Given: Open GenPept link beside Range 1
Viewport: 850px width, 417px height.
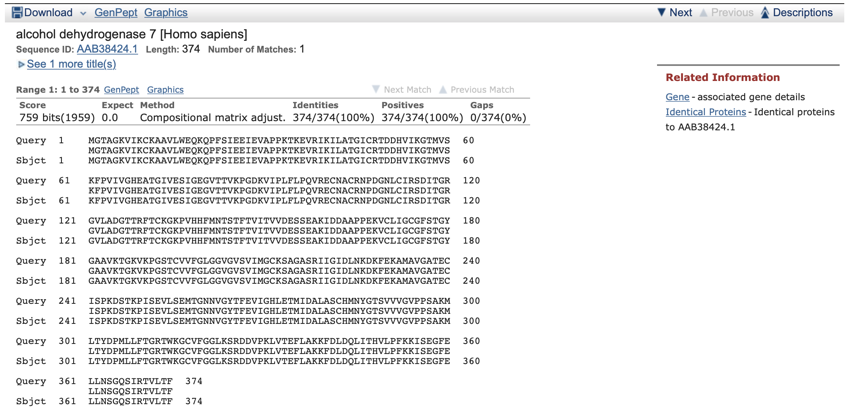Looking at the screenshot, I should tap(122, 90).
